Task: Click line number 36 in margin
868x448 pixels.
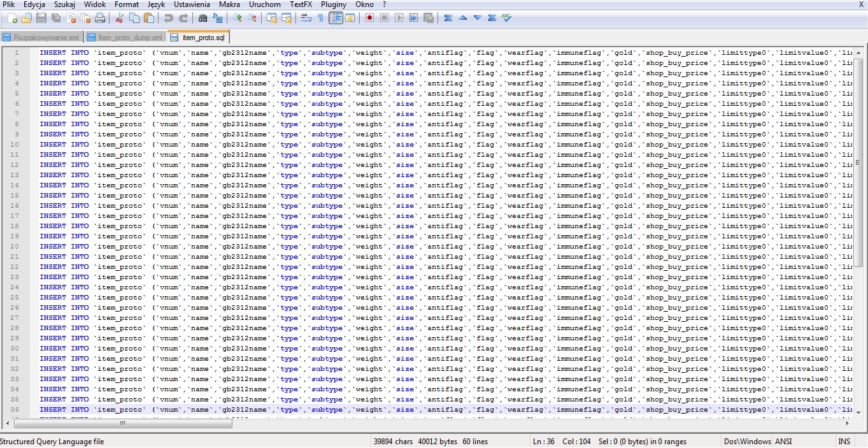Action: 15,410
